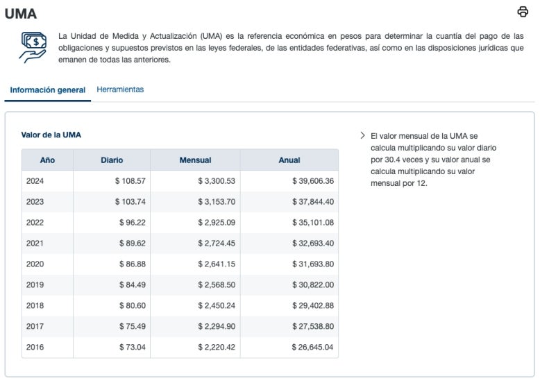Click the 2017 daily value $ 75.49
This screenshot has height=392, width=540.
(x=133, y=327)
